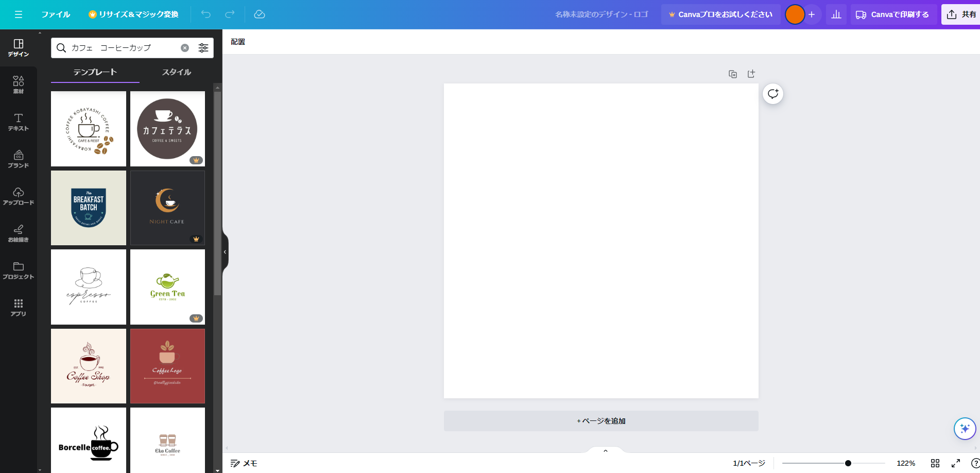980x473 pixels.
Task: Open the 素材 (Elements) panel
Action: pyautogui.click(x=18, y=84)
